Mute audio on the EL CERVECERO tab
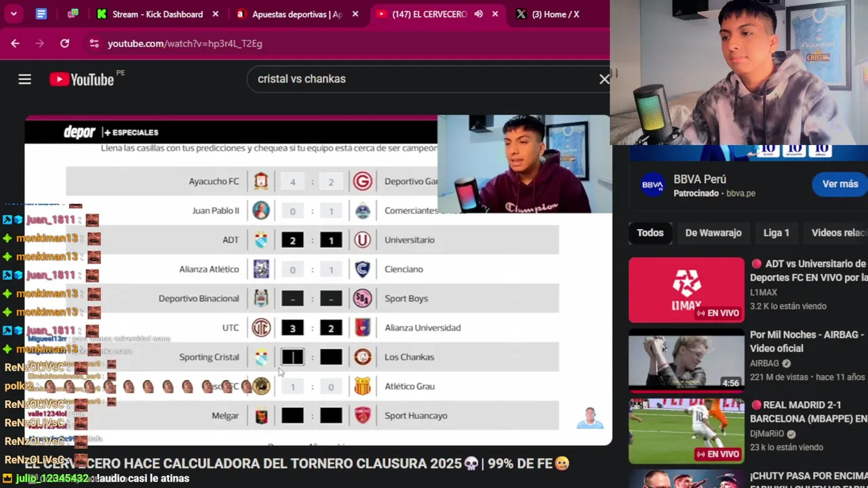This screenshot has width=868, height=488. pyautogui.click(x=479, y=14)
